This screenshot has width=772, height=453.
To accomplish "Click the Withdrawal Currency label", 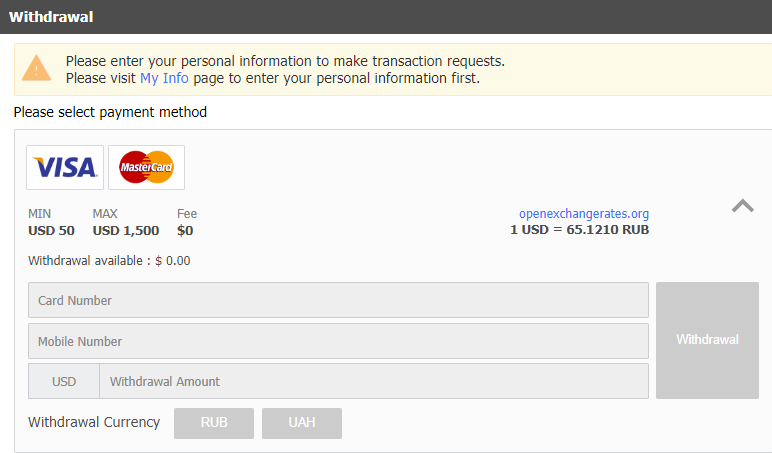I will coord(94,422).
